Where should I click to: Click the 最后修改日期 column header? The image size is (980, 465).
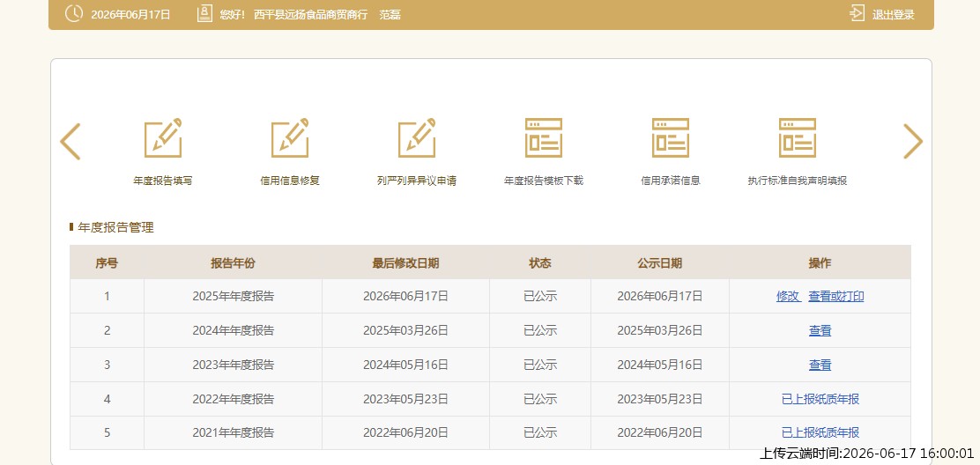405,263
